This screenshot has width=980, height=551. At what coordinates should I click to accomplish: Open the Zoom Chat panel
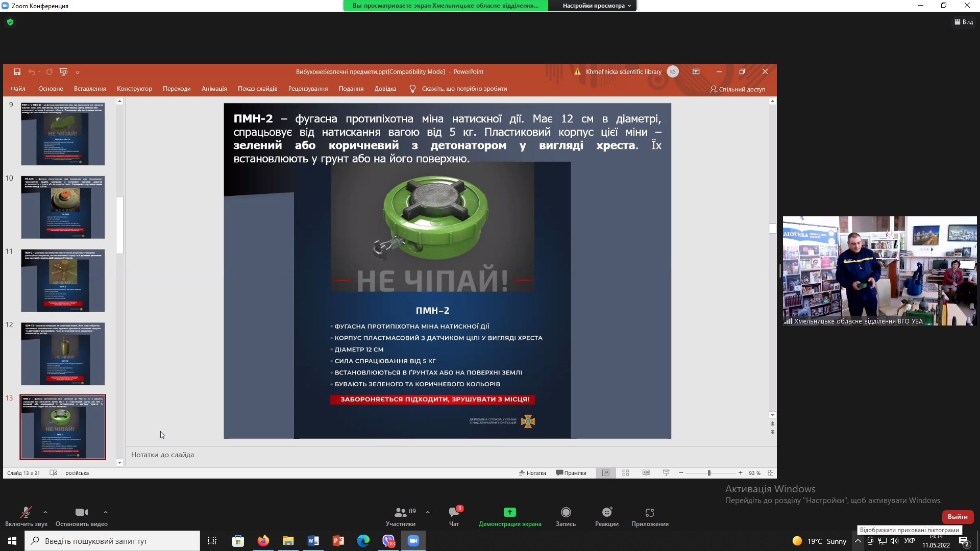tap(454, 512)
